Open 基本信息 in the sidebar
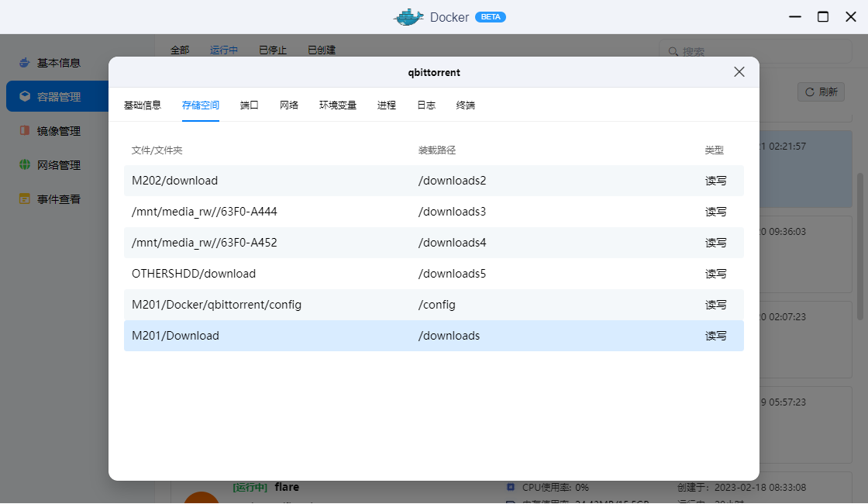 click(x=57, y=63)
